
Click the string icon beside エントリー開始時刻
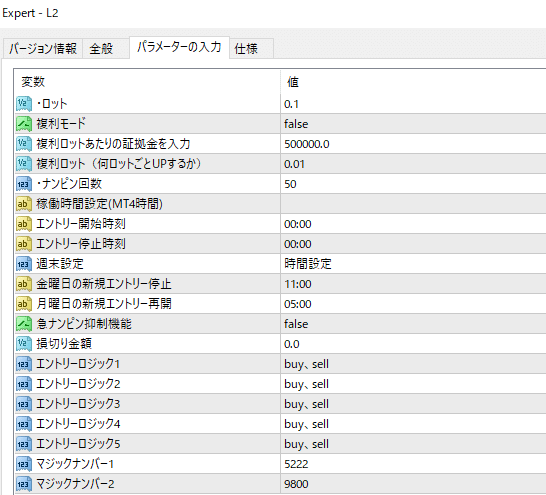[24, 224]
